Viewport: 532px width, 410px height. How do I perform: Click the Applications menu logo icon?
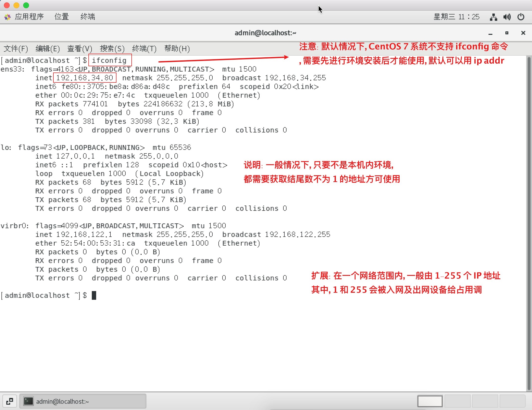[x=7, y=17]
